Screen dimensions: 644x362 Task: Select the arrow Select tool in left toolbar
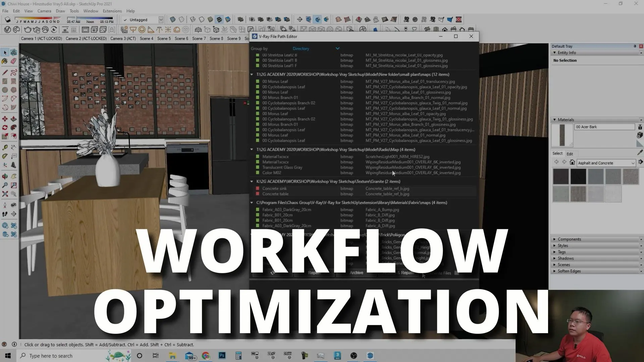[x=5, y=53]
